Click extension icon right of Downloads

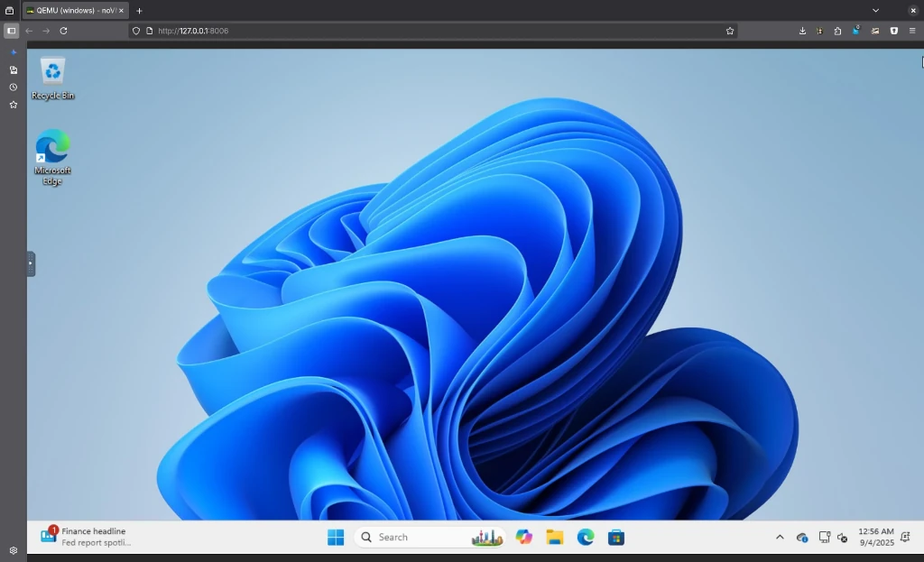[819, 31]
